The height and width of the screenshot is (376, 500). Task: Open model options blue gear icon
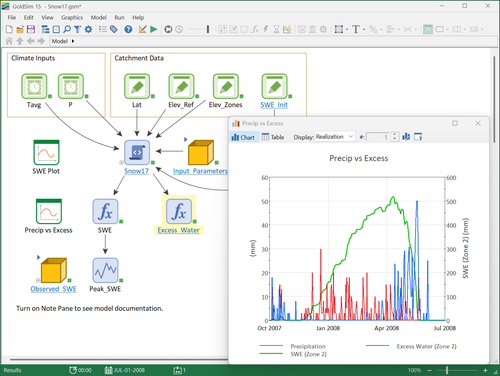coord(88,29)
